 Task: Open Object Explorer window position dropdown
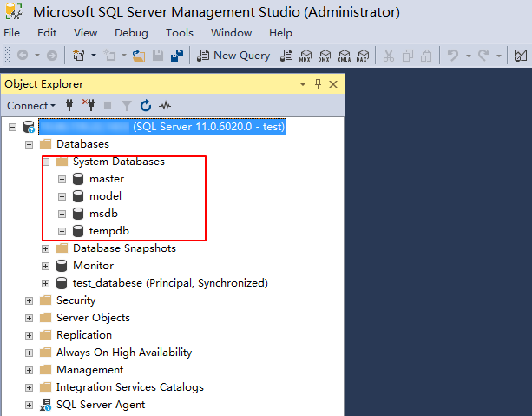click(x=303, y=84)
